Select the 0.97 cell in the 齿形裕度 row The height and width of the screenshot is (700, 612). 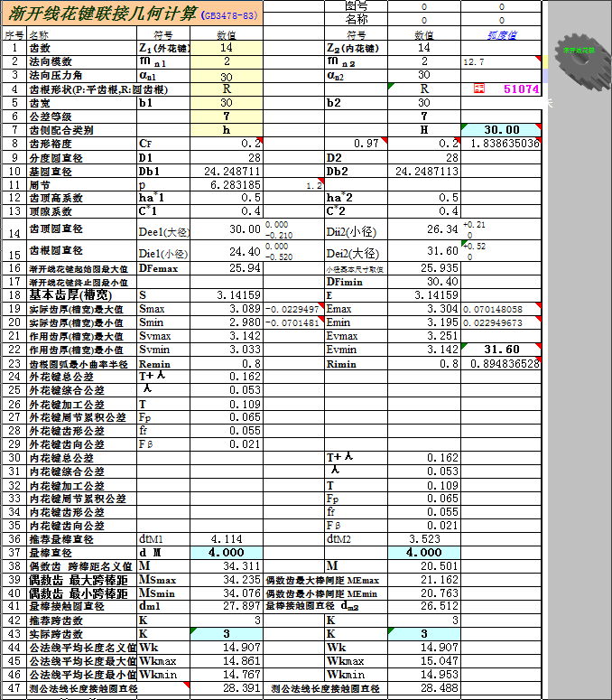pyautogui.click(x=356, y=144)
